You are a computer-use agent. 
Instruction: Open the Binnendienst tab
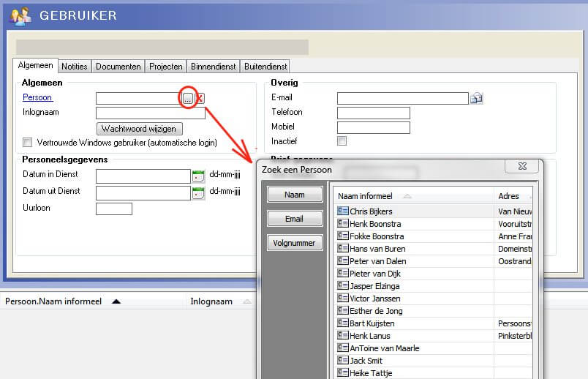[213, 67]
